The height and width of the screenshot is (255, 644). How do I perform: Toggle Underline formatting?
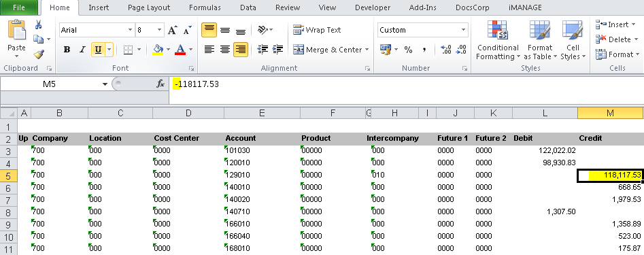click(98, 50)
